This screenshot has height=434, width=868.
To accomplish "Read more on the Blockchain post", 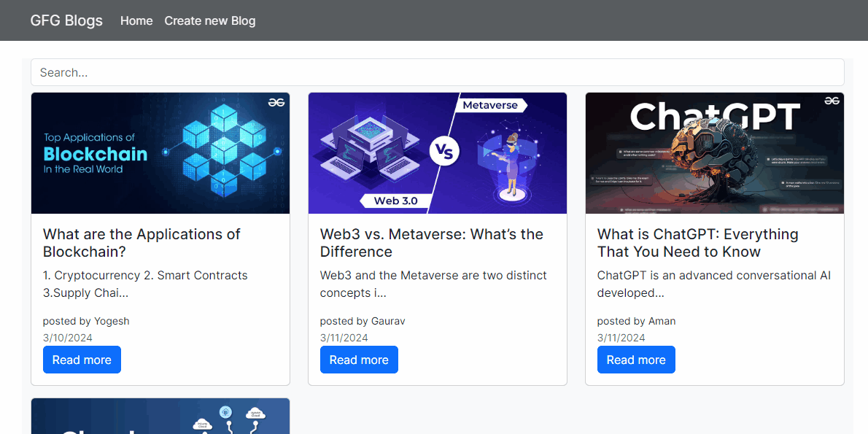I will point(82,360).
